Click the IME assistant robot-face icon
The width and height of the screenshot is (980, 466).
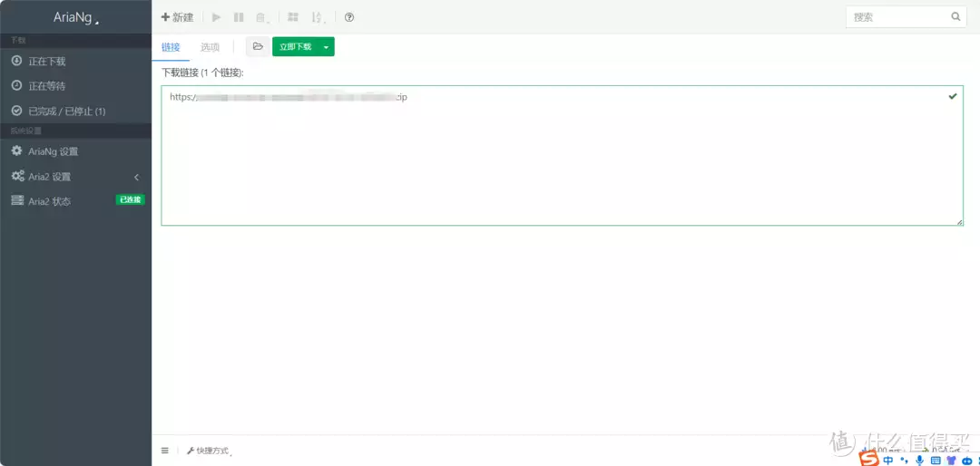(968, 461)
